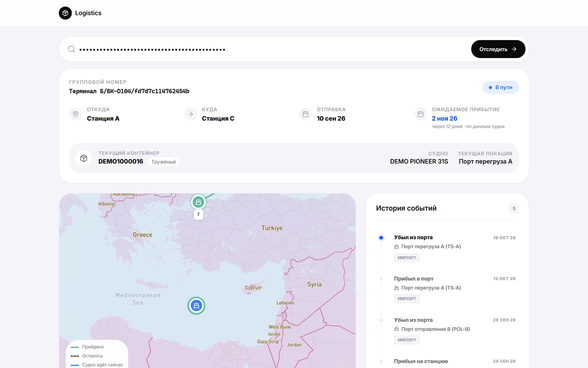Click ship icon of 12 ОКТ port row
The image size is (588, 368).
pyautogui.click(x=396, y=288)
